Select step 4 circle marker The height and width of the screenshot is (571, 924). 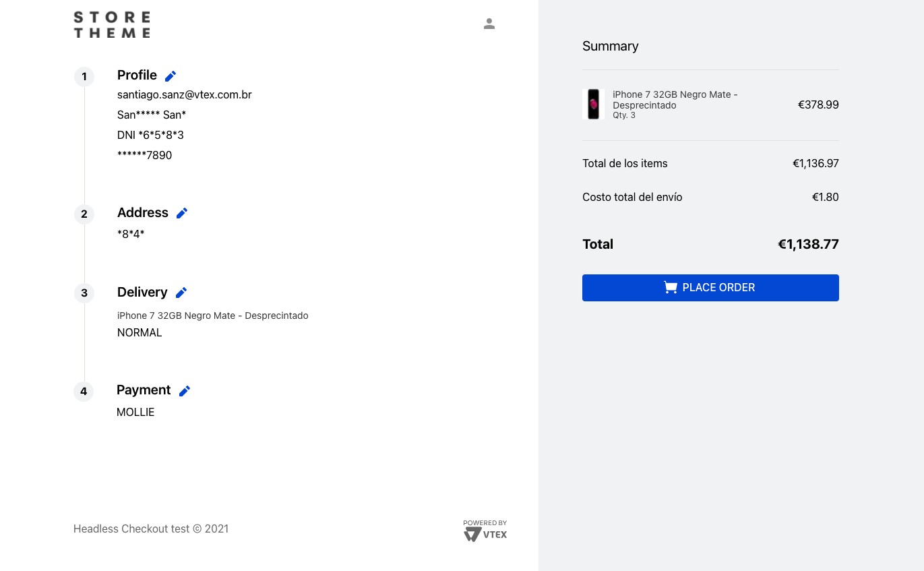(84, 391)
